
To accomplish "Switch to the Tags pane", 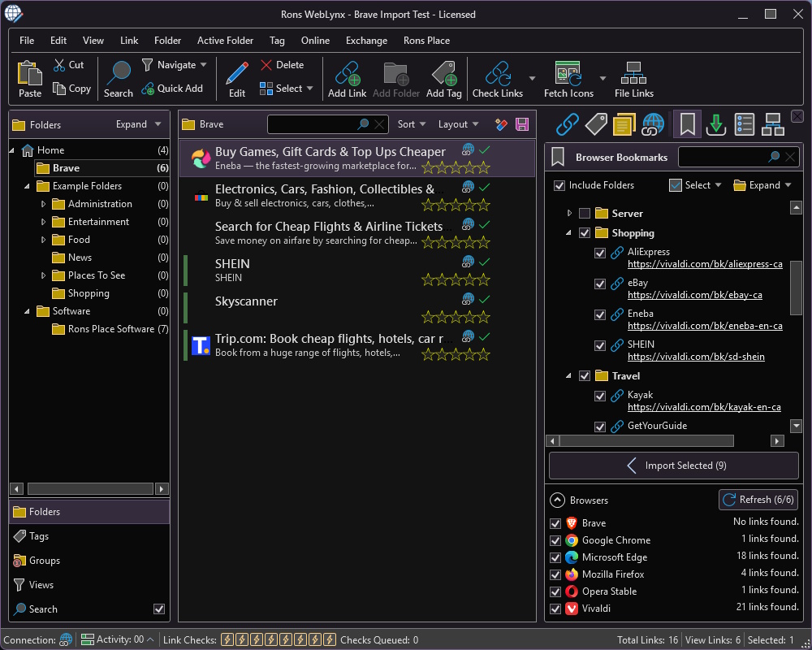I will coord(89,536).
